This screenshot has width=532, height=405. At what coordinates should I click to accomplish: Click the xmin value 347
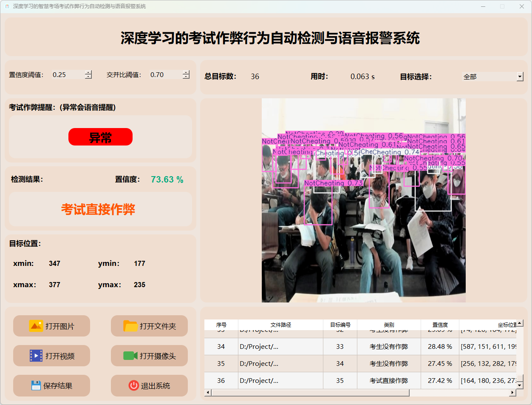pyautogui.click(x=54, y=263)
